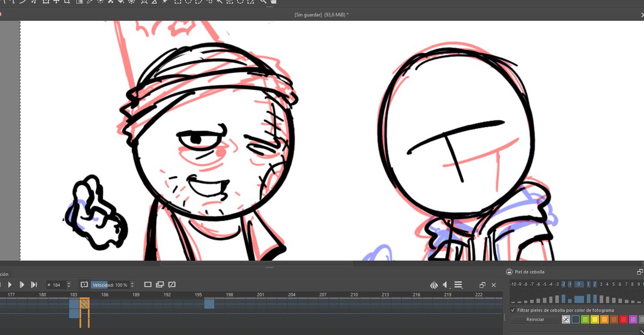Start animation playback with the play button

point(10,285)
